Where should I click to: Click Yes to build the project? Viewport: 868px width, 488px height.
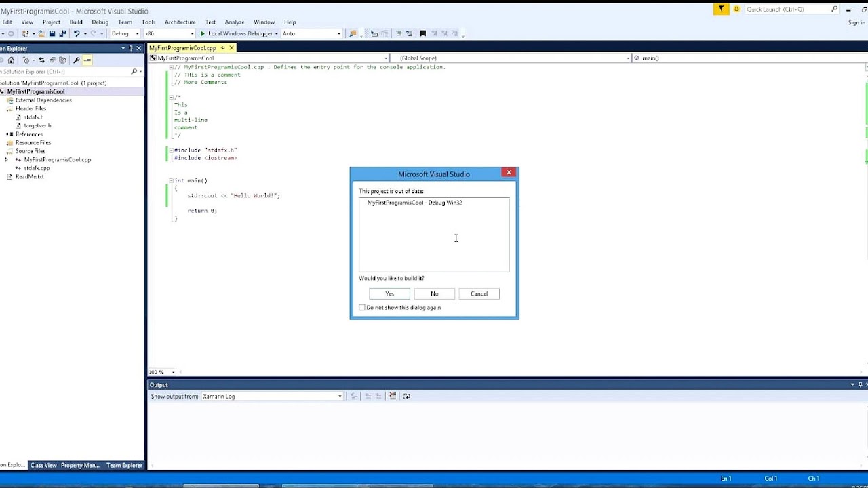[389, 293]
